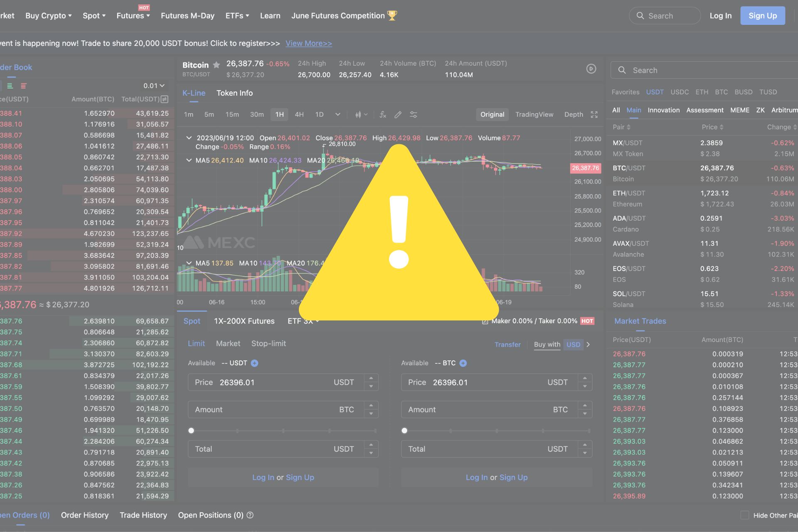
Task: Show only sell orders in order book
Action: (23, 86)
